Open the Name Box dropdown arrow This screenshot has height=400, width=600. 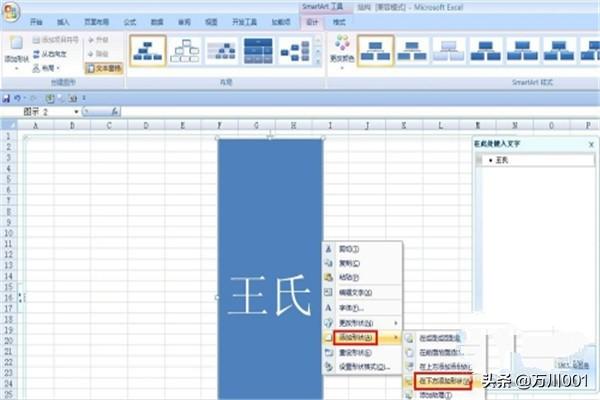click(76, 112)
